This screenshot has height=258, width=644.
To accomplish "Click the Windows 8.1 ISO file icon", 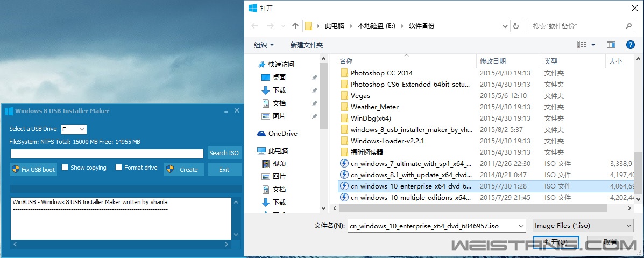I will coord(344,175).
